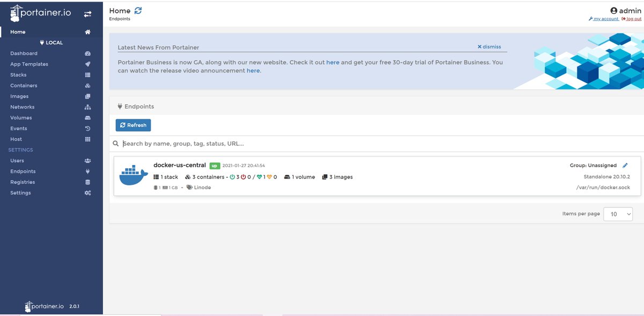Open Endpoints in the sidebar
The width and height of the screenshot is (644, 316).
pos(23,171)
